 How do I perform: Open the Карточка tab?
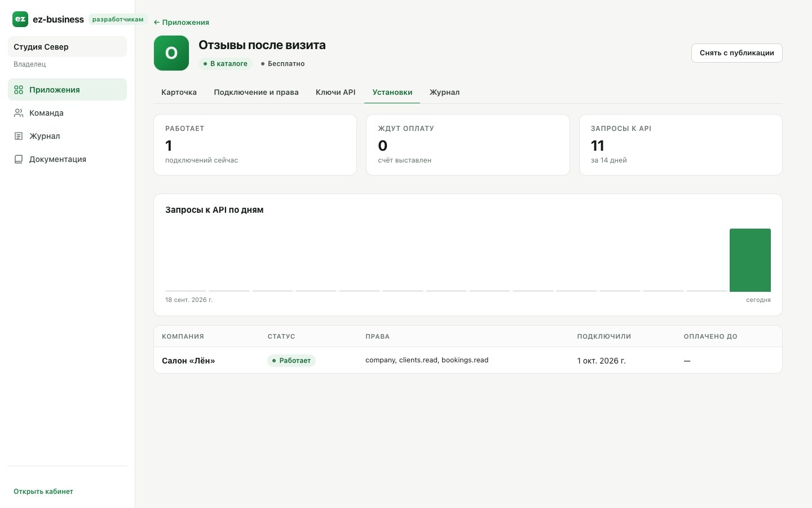click(179, 93)
